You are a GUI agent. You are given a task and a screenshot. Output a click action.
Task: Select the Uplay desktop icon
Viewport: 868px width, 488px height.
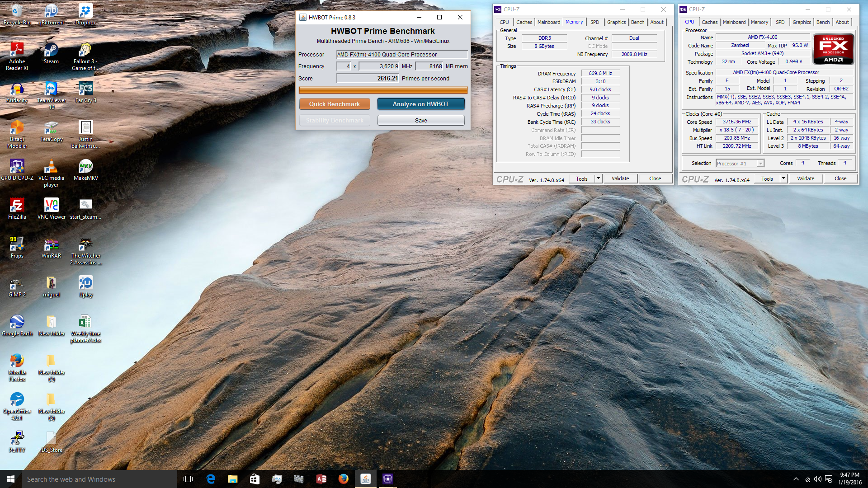[x=85, y=286]
